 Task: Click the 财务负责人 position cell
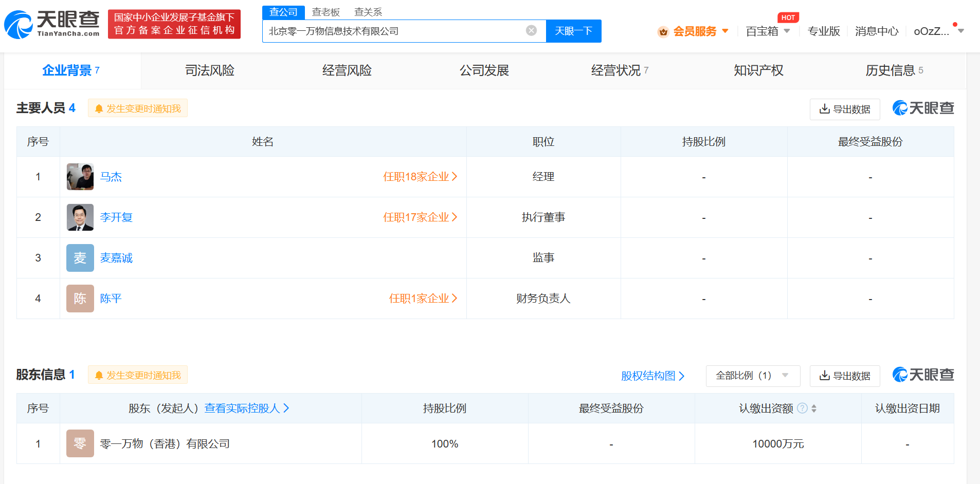click(x=543, y=299)
